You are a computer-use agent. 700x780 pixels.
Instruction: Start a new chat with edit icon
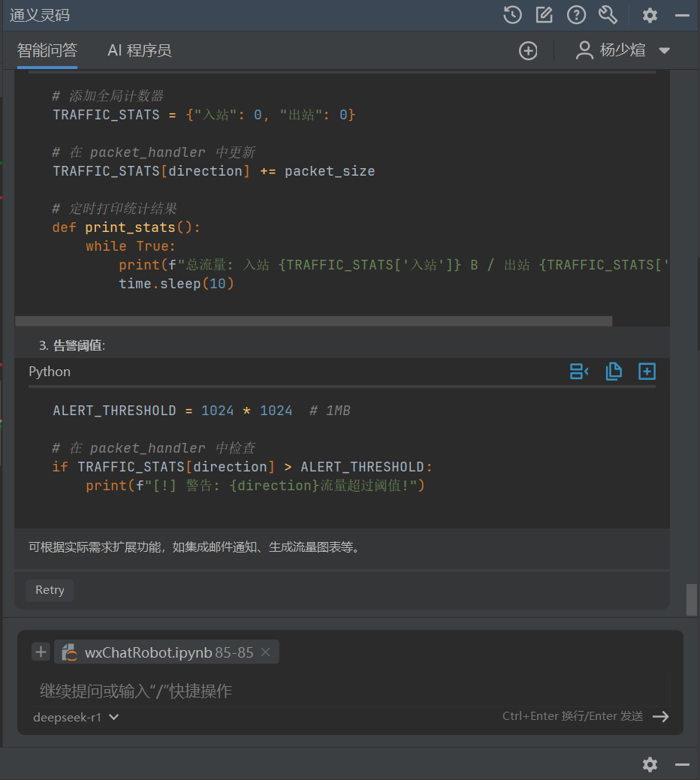(x=545, y=15)
